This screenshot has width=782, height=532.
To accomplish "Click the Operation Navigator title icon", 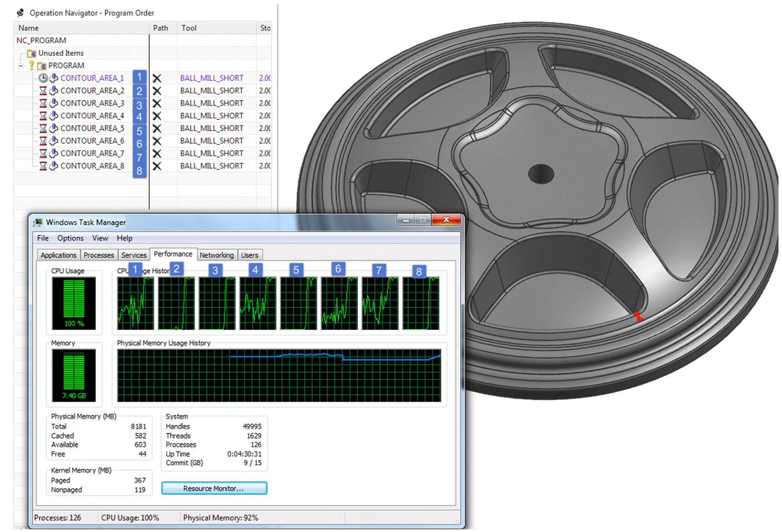I will point(21,13).
